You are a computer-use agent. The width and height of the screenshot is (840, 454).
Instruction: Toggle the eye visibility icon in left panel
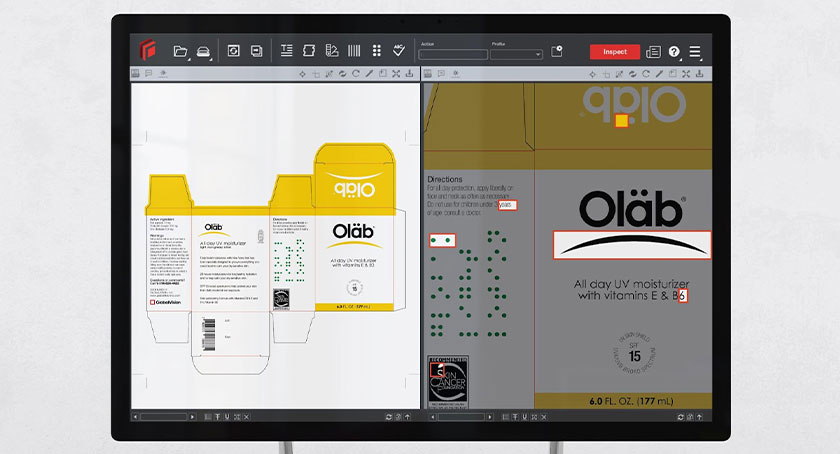[x=163, y=73]
